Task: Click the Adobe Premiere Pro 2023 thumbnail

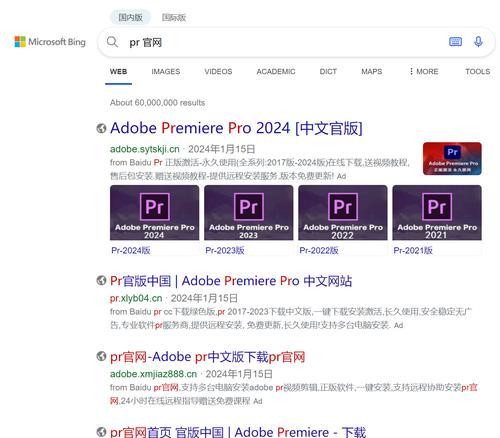Action: click(x=249, y=213)
